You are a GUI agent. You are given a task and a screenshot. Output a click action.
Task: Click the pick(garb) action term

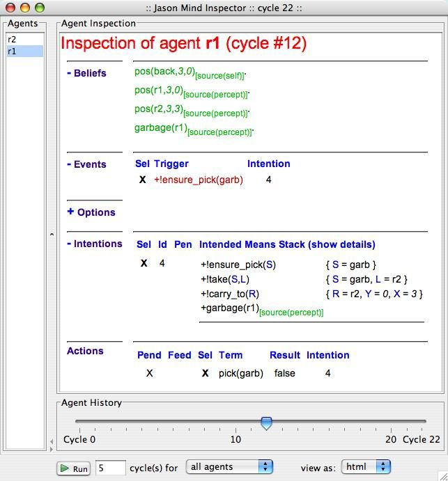tap(241, 373)
